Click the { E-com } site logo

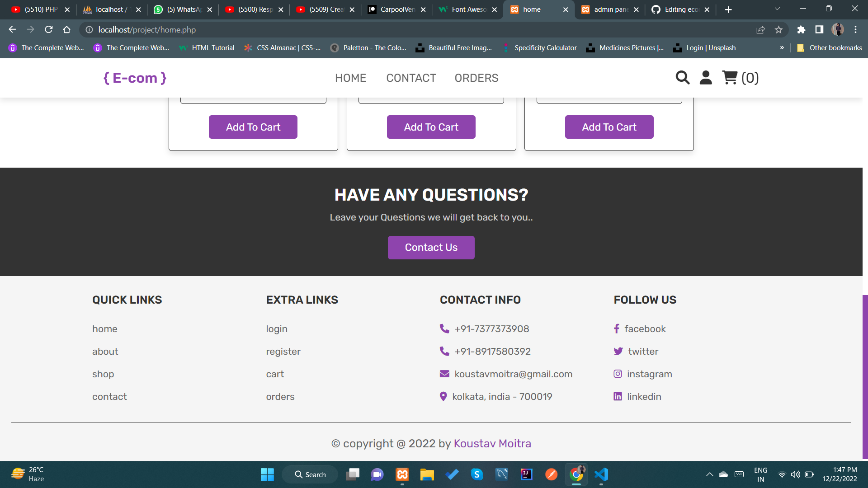point(135,78)
